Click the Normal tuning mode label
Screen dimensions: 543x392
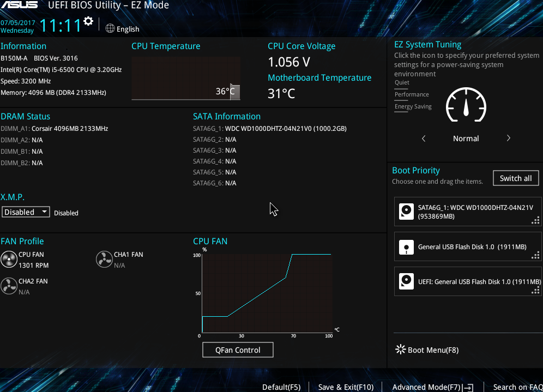pos(466,138)
